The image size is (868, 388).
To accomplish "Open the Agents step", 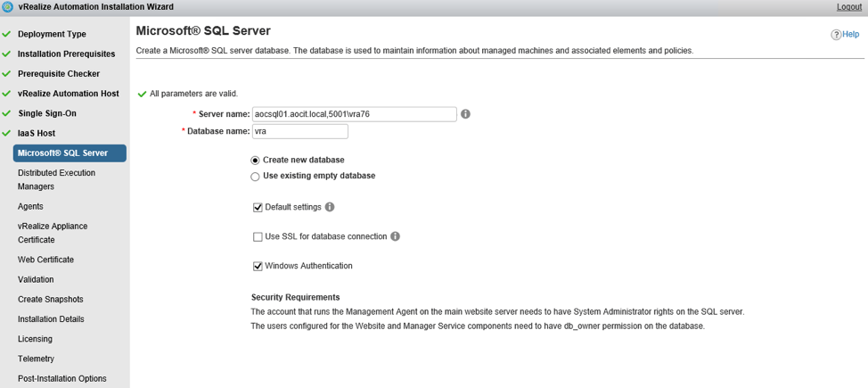I will coord(30,206).
